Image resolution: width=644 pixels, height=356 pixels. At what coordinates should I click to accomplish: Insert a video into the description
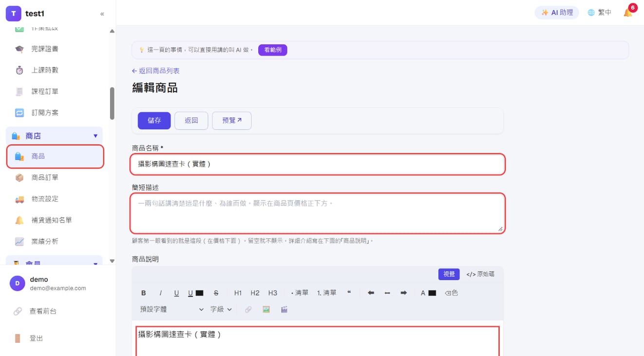(284, 310)
